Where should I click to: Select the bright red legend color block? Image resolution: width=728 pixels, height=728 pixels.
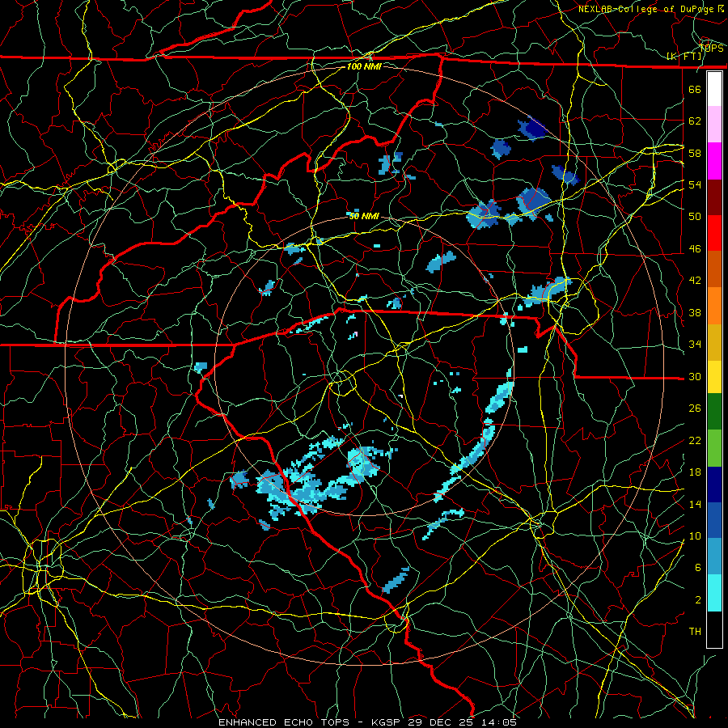[714, 233]
